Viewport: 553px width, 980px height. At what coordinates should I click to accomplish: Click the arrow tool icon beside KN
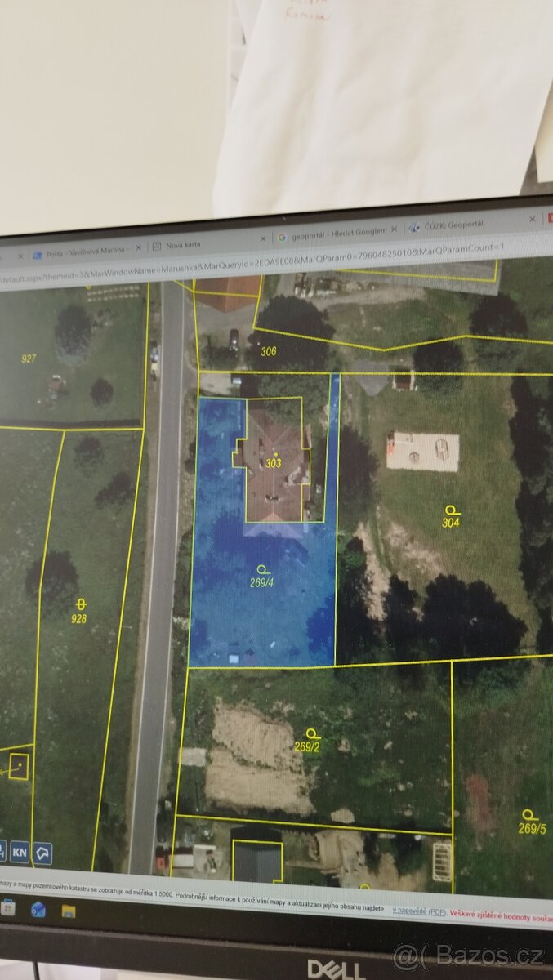42,853
